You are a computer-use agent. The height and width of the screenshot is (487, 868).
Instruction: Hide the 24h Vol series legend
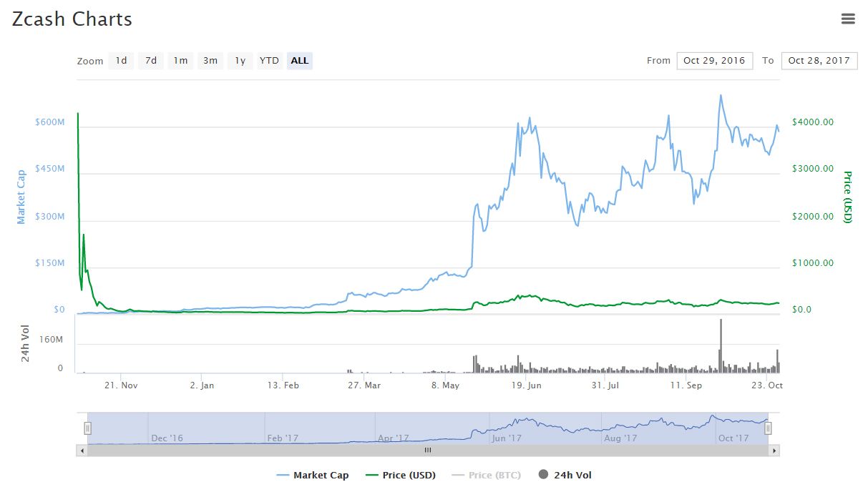565,475
